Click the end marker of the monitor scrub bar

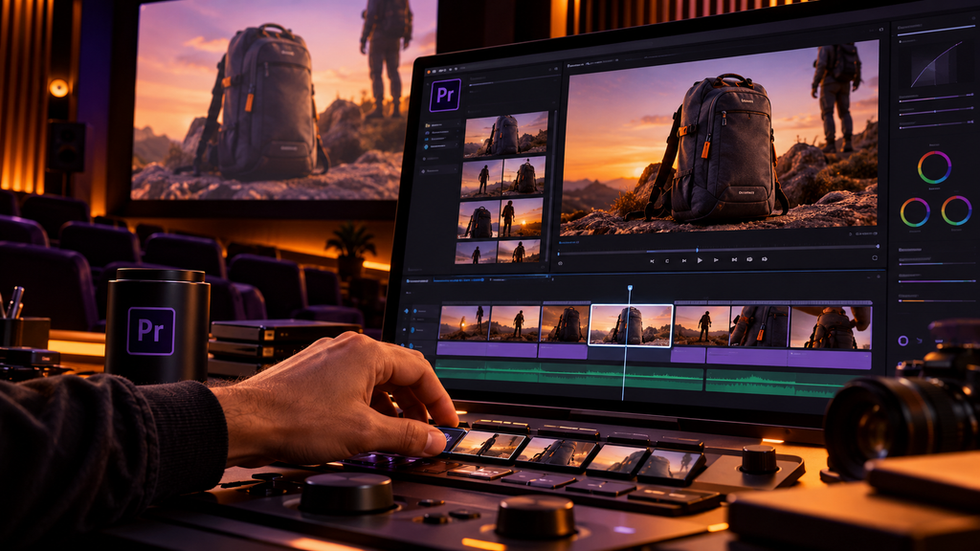pyautogui.click(x=877, y=246)
